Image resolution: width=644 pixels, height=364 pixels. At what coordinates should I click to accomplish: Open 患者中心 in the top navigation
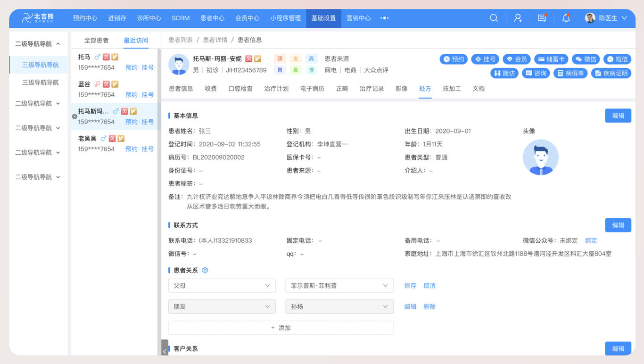tap(212, 18)
